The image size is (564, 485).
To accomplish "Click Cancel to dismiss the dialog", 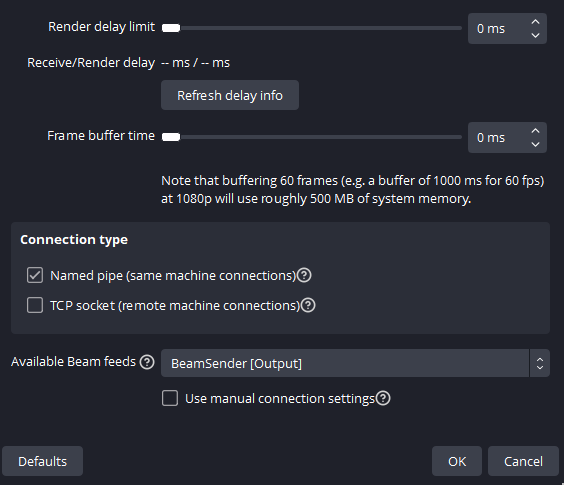I will [523, 461].
